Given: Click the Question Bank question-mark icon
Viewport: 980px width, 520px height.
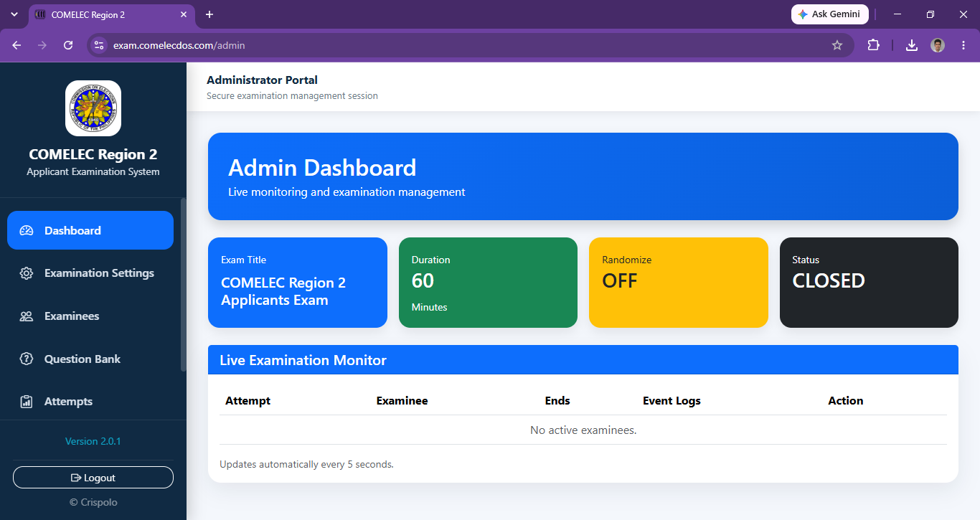Looking at the screenshot, I should tap(27, 359).
